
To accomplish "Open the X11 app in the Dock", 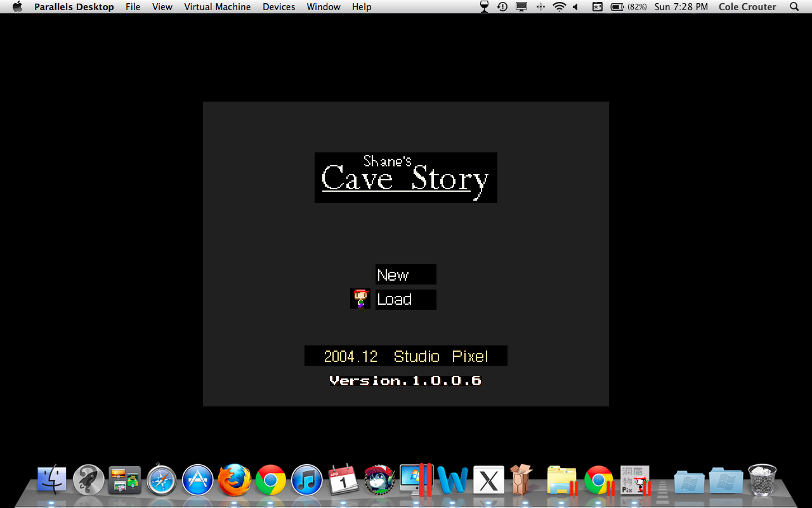I will pos(488,480).
